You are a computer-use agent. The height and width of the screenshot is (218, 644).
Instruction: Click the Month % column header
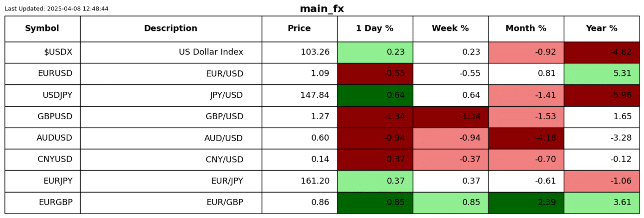pyautogui.click(x=526, y=28)
